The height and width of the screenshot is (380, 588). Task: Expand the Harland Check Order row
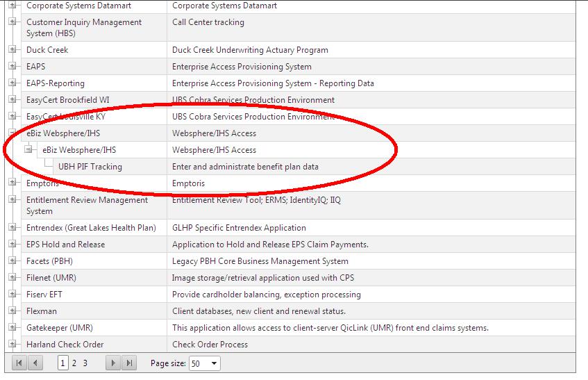coord(12,344)
